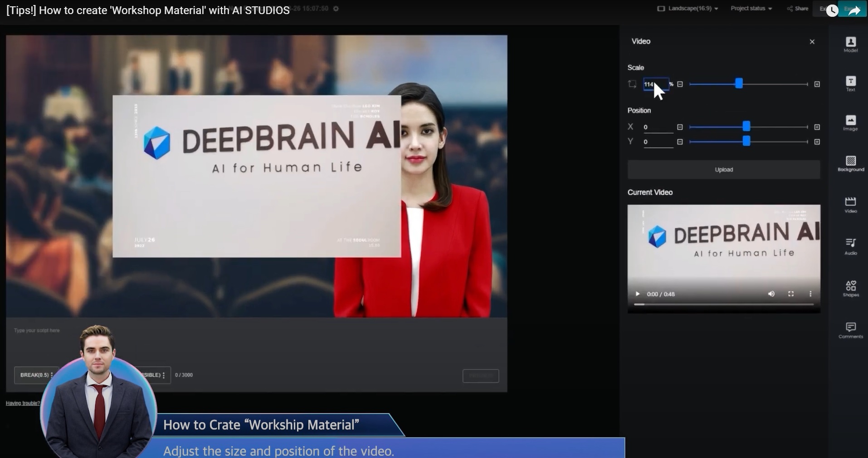Open the Image panel

coord(851,123)
